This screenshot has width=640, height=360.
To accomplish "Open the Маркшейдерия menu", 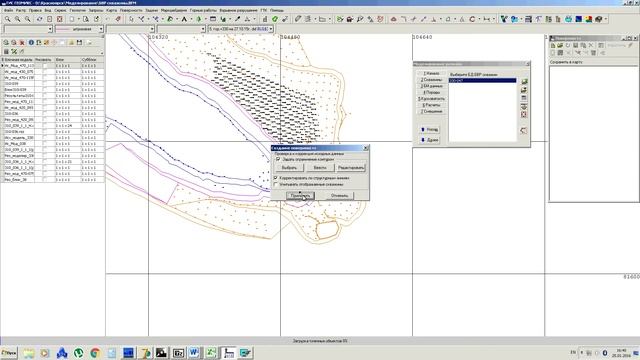I will tap(174, 10).
